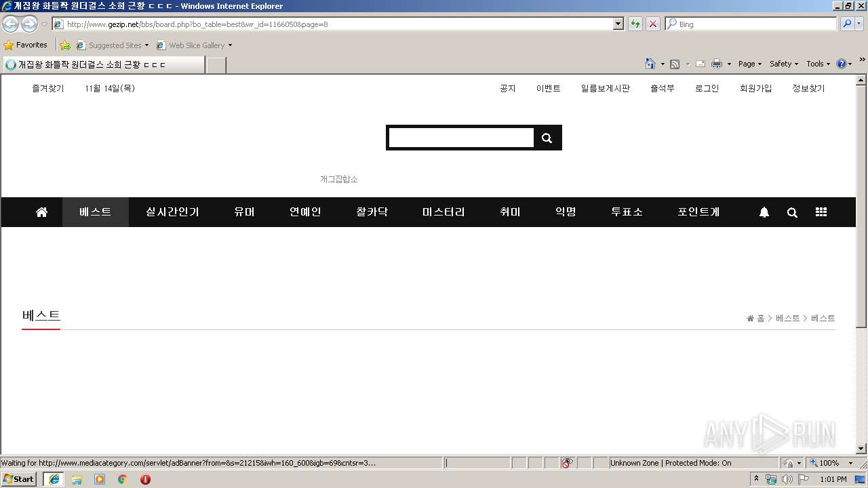Screen dimensions: 868x488
Task: Click the volume speaker tray icon
Action: (x=787, y=479)
